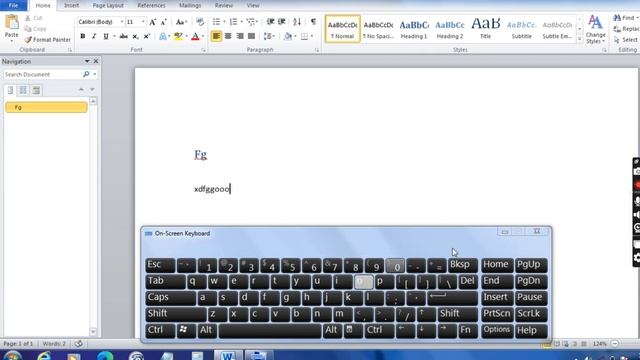
Task: Browse headings view in Navigation pane
Action: [11, 90]
